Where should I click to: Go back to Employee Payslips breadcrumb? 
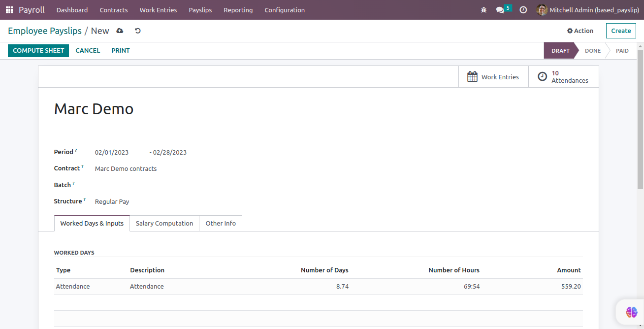coord(45,31)
